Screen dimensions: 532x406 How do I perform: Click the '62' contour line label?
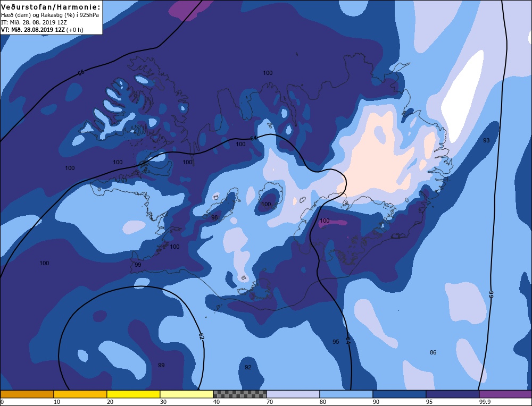pos(201,336)
